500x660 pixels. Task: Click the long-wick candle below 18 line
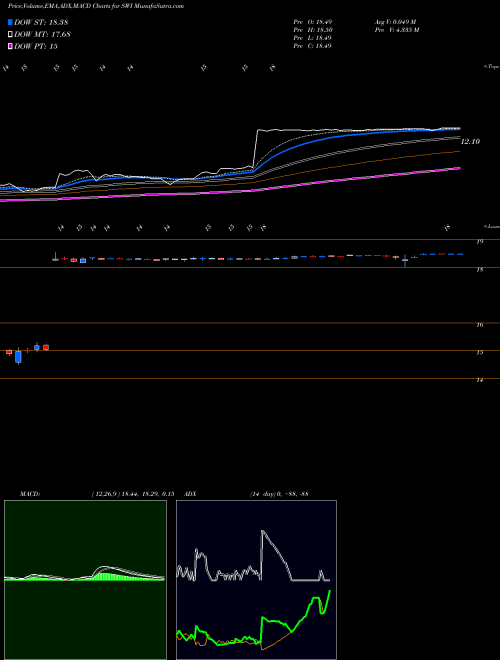point(405,261)
